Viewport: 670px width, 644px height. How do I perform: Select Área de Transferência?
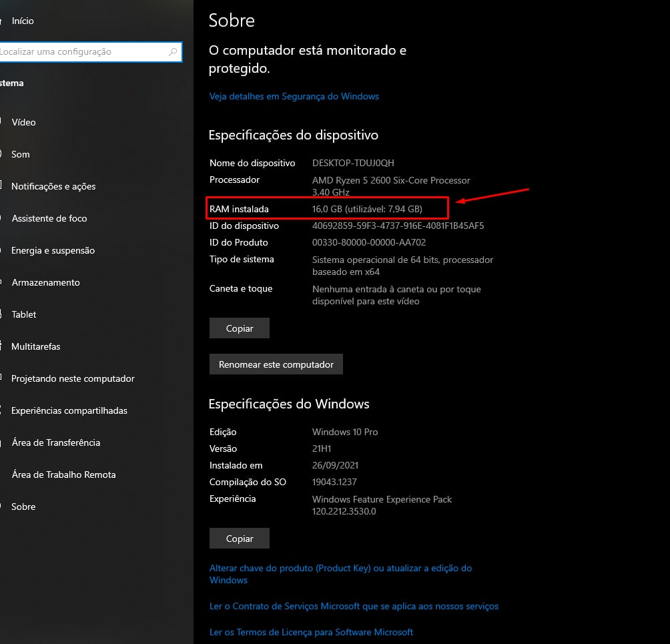(x=56, y=442)
